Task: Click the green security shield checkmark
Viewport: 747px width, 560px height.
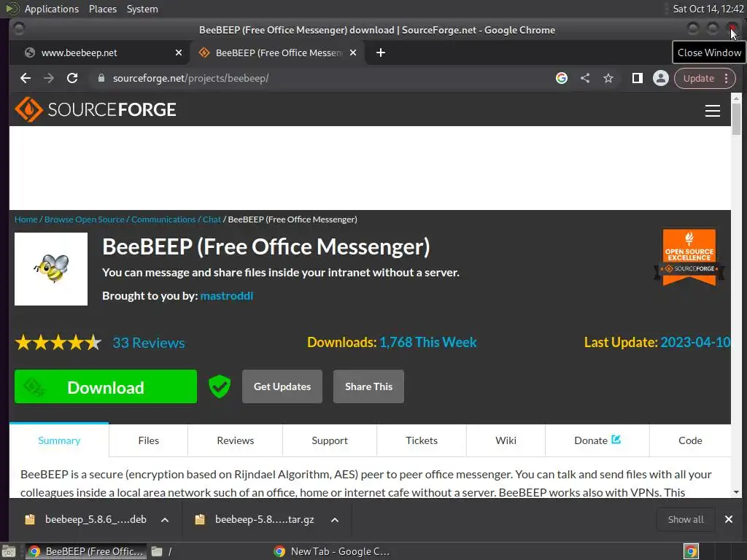Action: (x=220, y=386)
